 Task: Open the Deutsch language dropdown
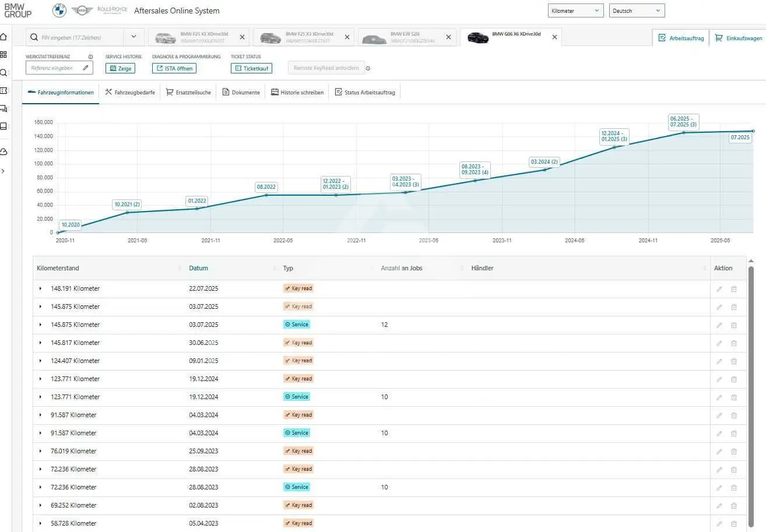coord(637,10)
